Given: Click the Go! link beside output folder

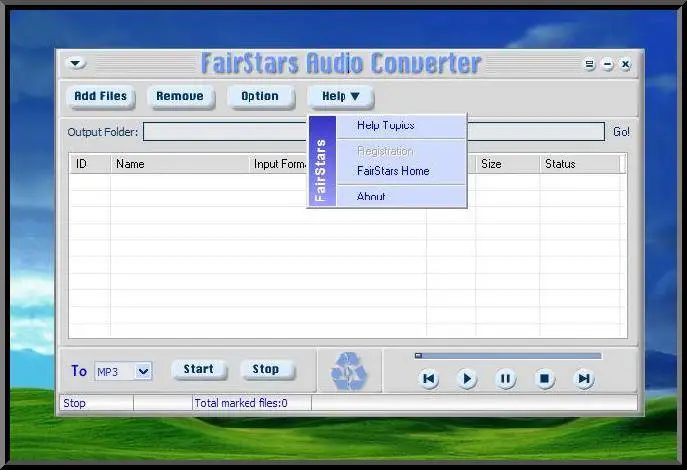Looking at the screenshot, I should [x=621, y=132].
